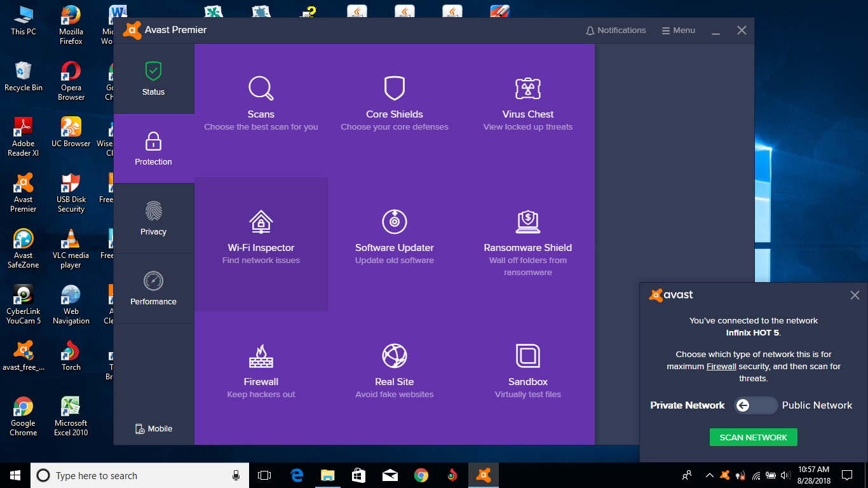Close the Avast network popup
Viewport: 868px width, 488px height.
[x=855, y=295]
